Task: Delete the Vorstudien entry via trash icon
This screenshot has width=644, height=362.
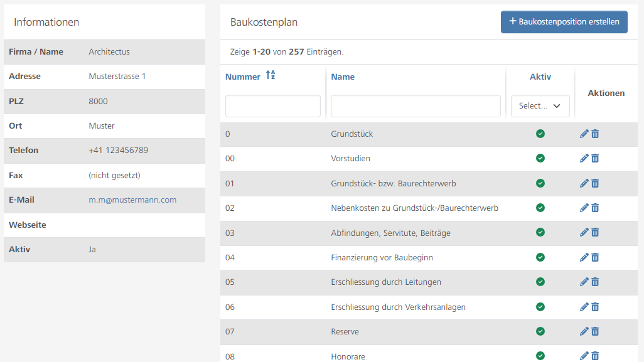Action: point(595,159)
